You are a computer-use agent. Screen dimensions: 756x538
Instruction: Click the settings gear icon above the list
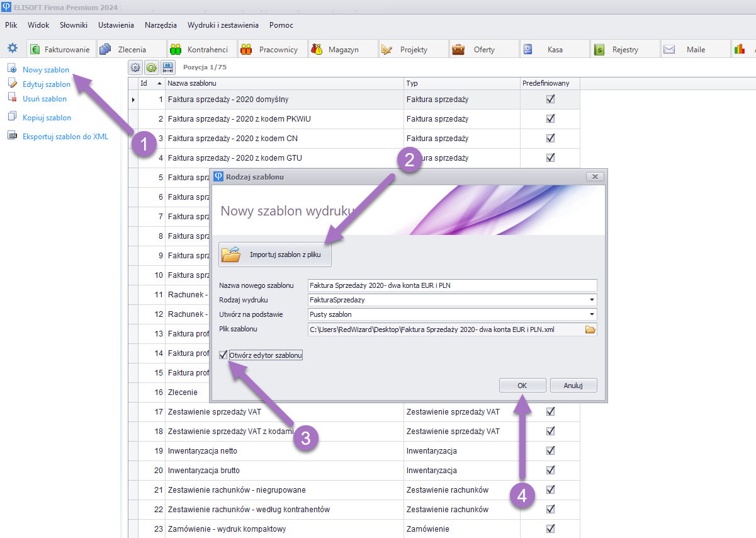tap(135, 67)
